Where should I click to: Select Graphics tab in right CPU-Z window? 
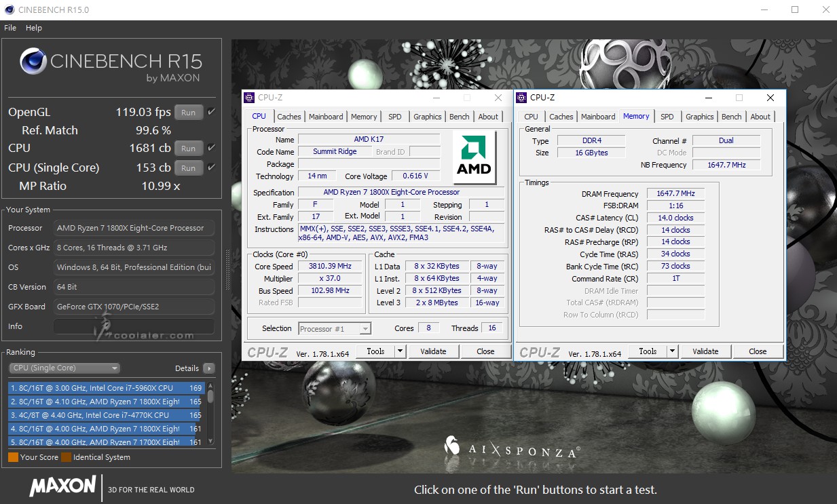click(x=700, y=117)
